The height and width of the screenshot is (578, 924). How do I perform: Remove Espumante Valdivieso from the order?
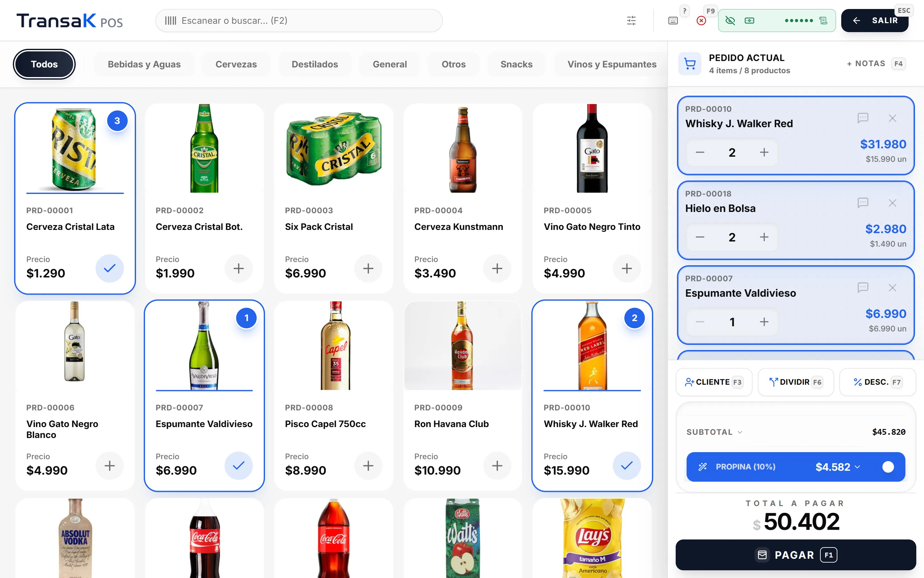coord(892,288)
